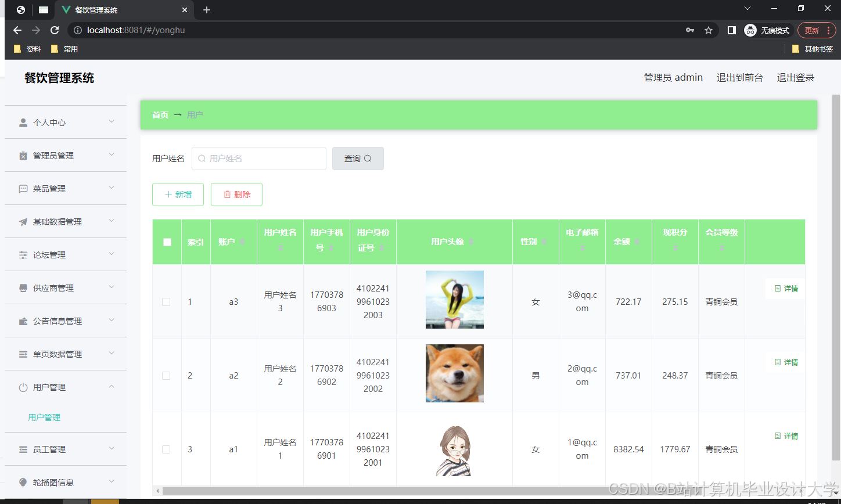Open the 轮播图信息 menu
Viewport: 841px width, 504px height.
pos(66,483)
